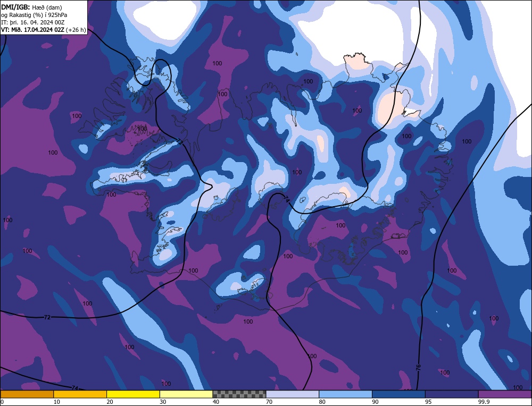The height and width of the screenshot is (406, 532).
Task: Click the orange 10–20 legend swatch
Action: pos(80,394)
